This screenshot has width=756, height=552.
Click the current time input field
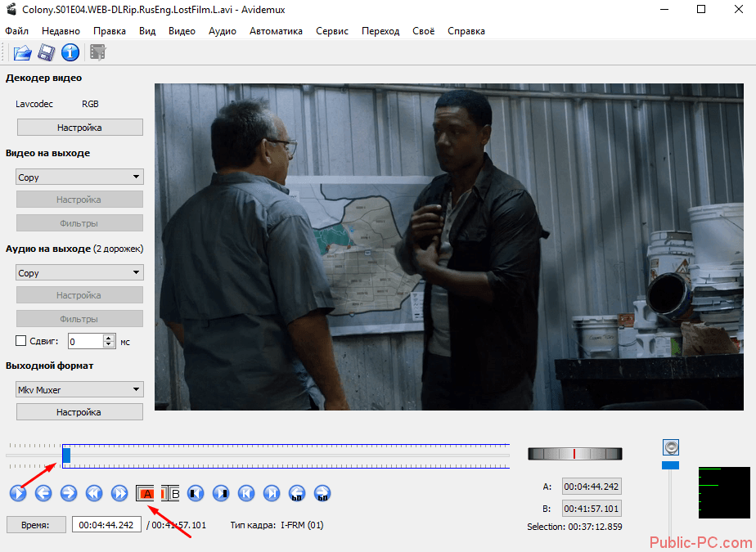point(106,525)
